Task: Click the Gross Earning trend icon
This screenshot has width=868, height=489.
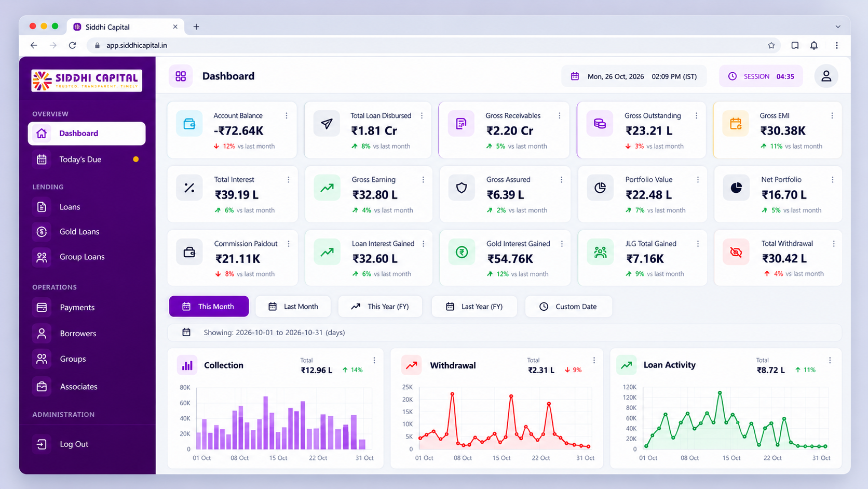Action: [x=327, y=188]
